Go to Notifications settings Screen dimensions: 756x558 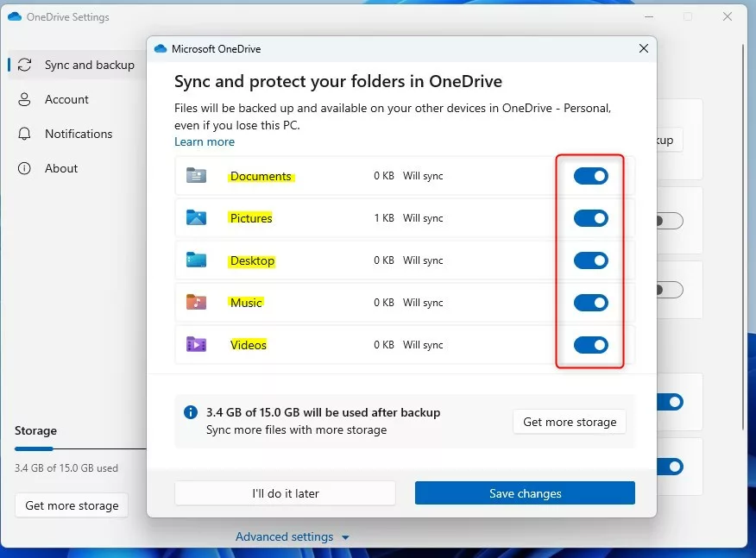click(79, 134)
